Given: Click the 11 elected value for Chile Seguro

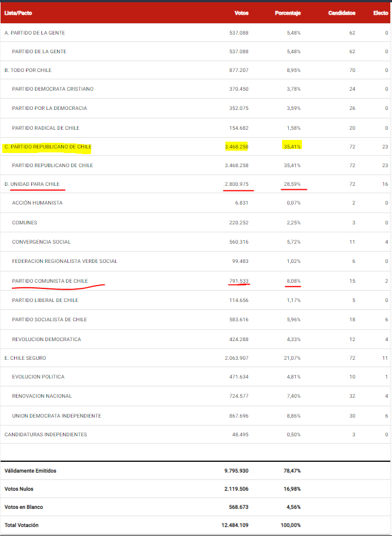Looking at the screenshot, I should (x=385, y=358).
